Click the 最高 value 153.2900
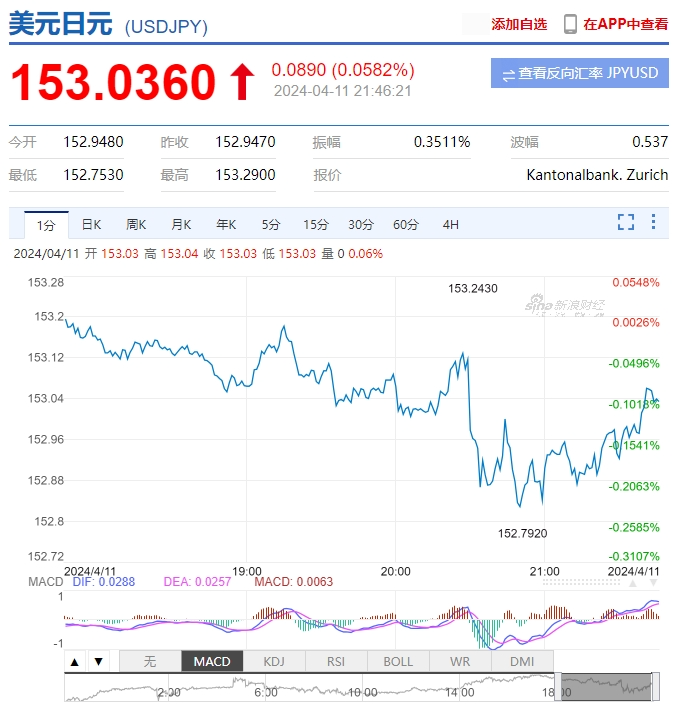 (245, 175)
